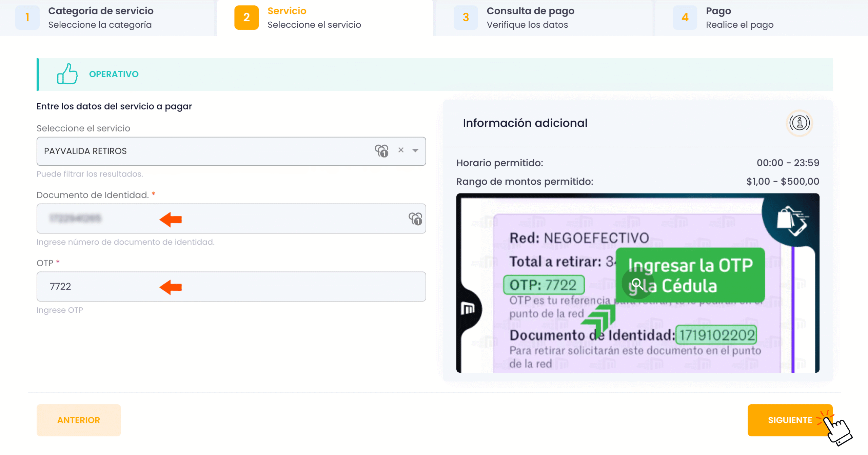Click the 'Información adicional' heading
Image resolution: width=868 pixels, height=455 pixels.
pyautogui.click(x=525, y=123)
